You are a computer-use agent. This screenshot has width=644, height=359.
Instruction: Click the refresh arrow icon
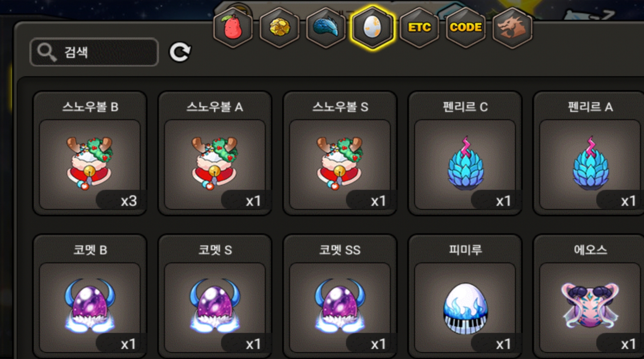click(180, 52)
